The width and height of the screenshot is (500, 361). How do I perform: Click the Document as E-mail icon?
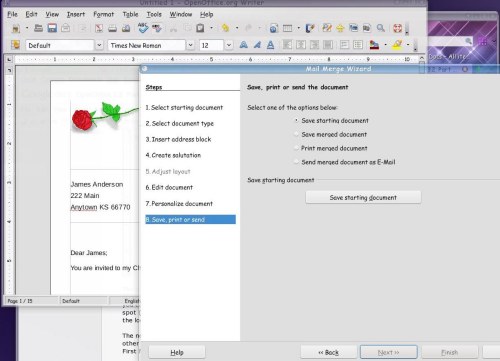pos(66,28)
